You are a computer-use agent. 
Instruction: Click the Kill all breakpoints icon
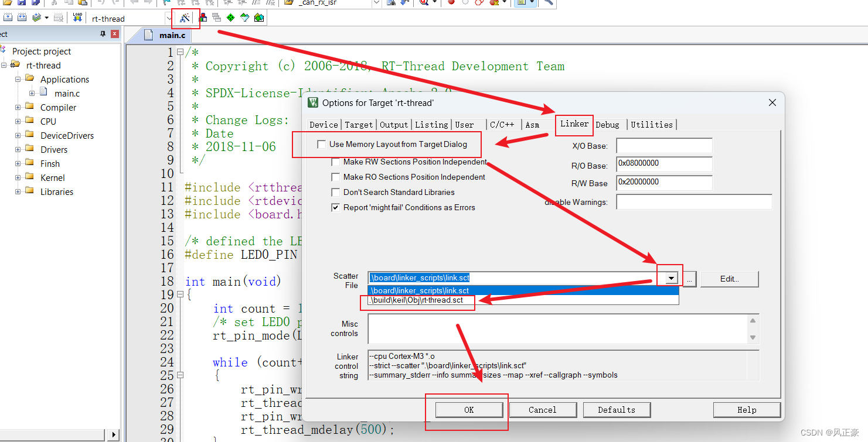(x=493, y=4)
